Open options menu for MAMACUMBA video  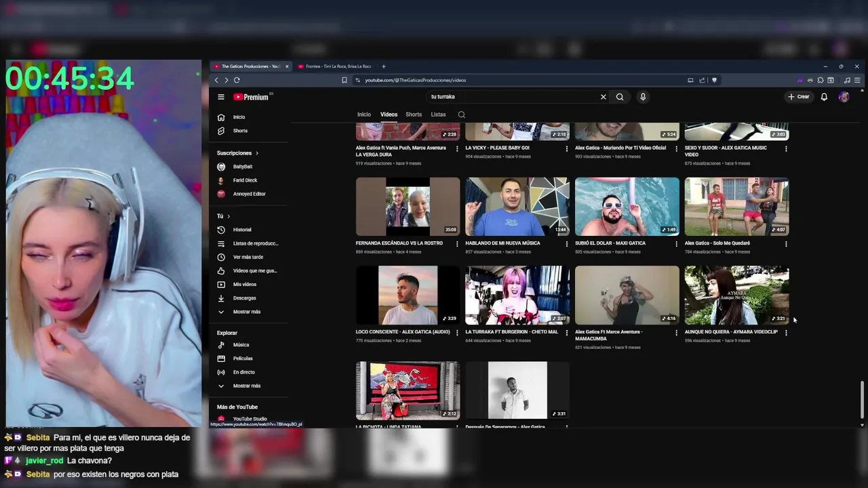tap(676, 332)
